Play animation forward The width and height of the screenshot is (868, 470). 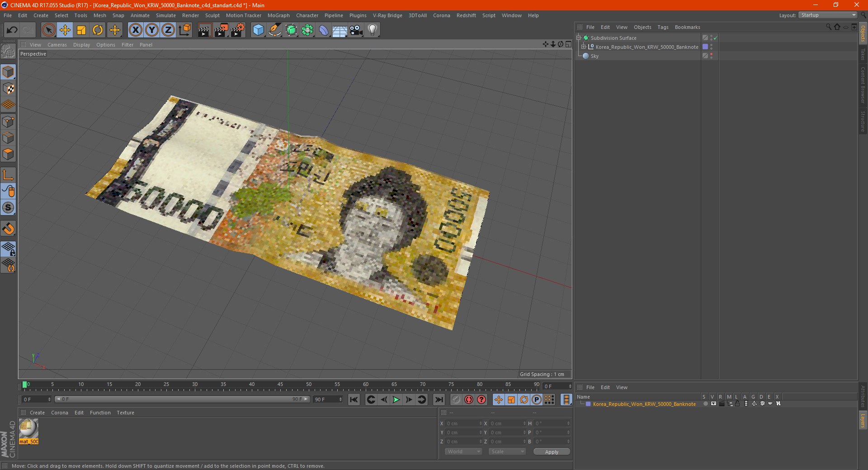coord(396,399)
